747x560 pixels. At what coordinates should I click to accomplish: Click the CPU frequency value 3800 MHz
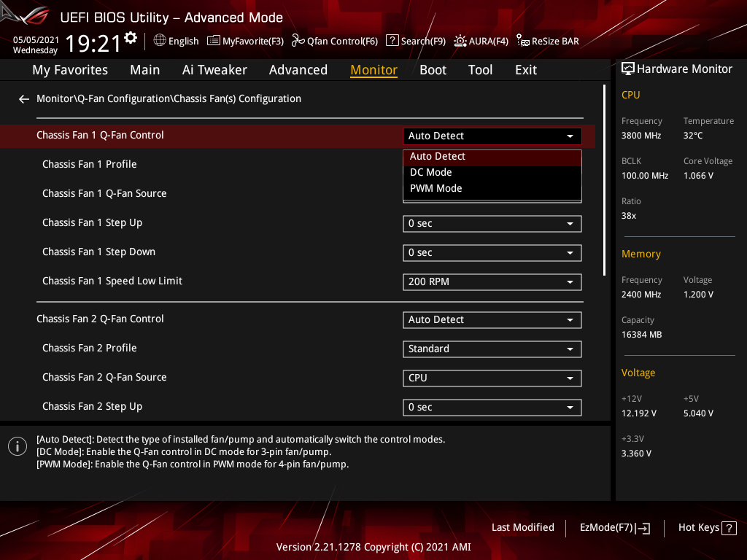tap(641, 136)
